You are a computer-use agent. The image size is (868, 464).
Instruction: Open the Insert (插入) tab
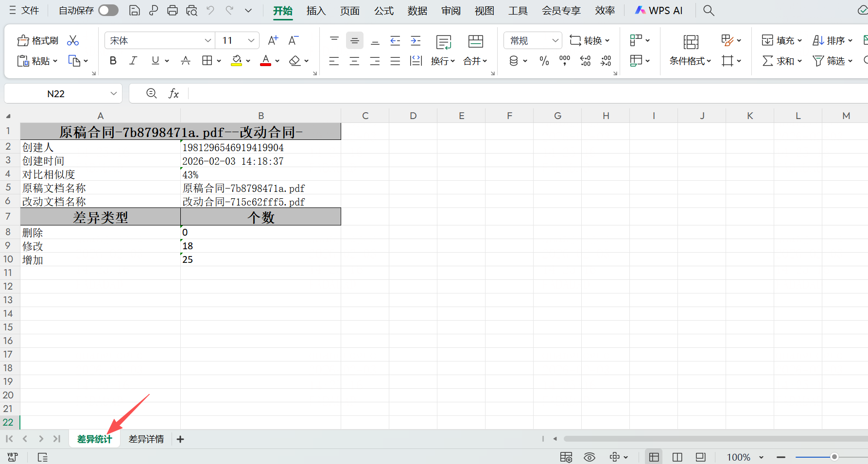[x=316, y=11]
